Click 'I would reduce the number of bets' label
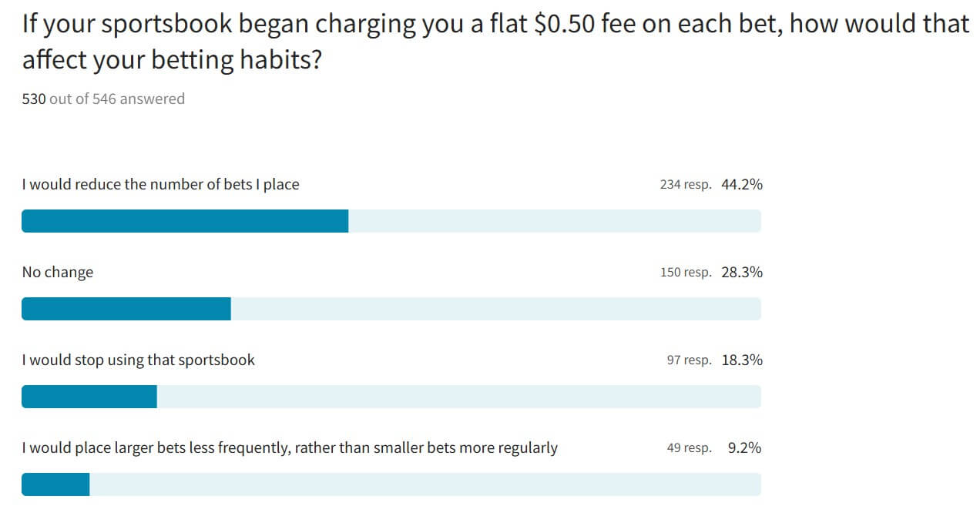Image resolution: width=980 pixels, height=516 pixels. (160, 185)
